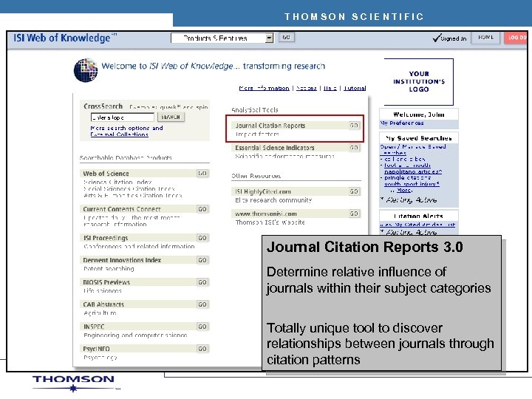This screenshot has height=399, width=532.
Task: Click GO for PsycINFO
Action: pyautogui.click(x=202, y=349)
